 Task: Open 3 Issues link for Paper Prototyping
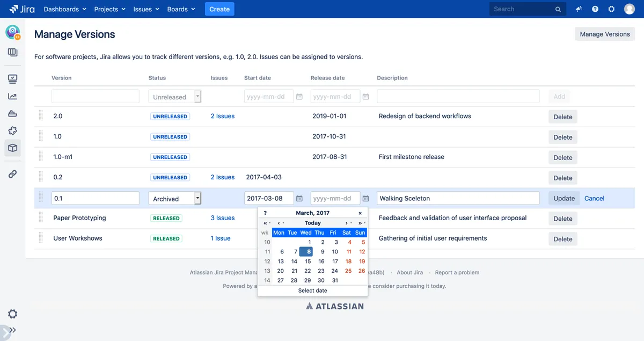pyautogui.click(x=223, y=218)
